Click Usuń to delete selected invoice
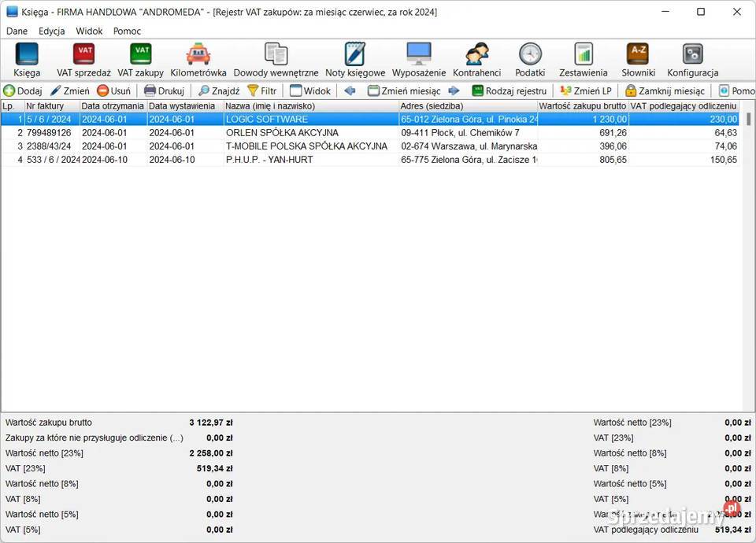Image resolution: width=756 pixels, height=543 pixels. coord(114,90)
